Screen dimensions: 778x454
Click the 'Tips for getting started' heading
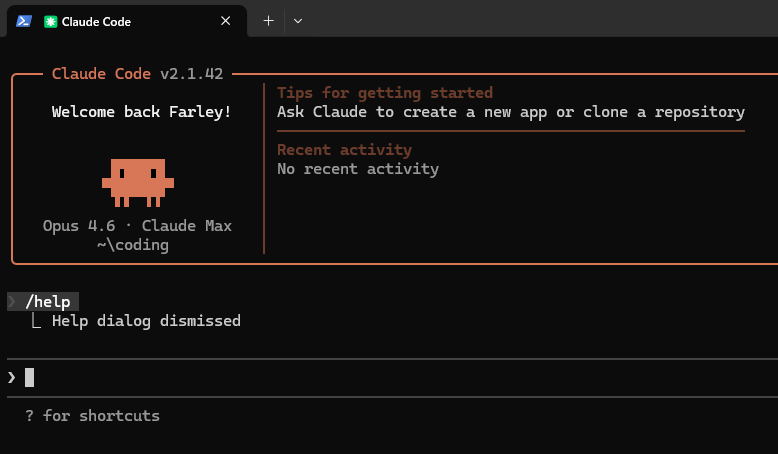point(385,93)
